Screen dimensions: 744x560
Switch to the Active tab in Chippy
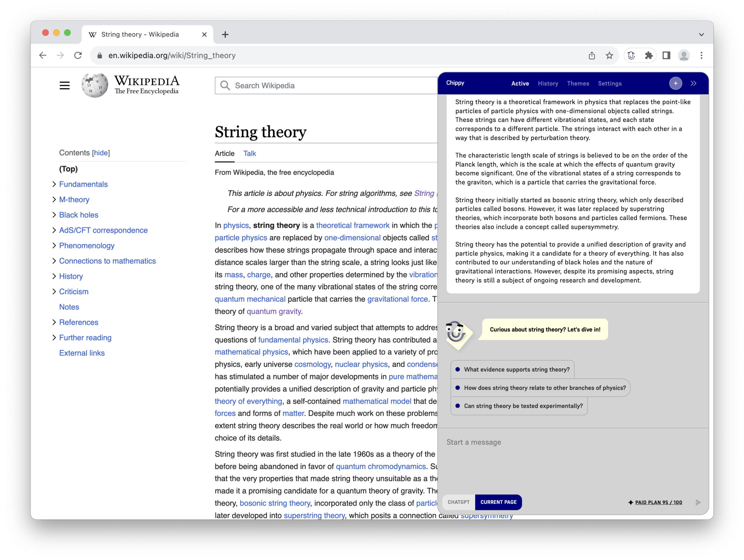click(520, 83)
